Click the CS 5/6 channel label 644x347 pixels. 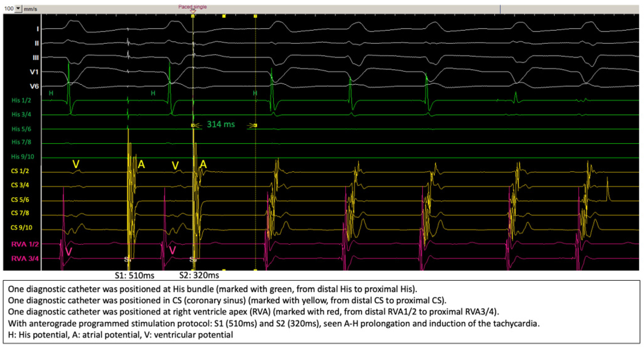(x=20, y=200)
